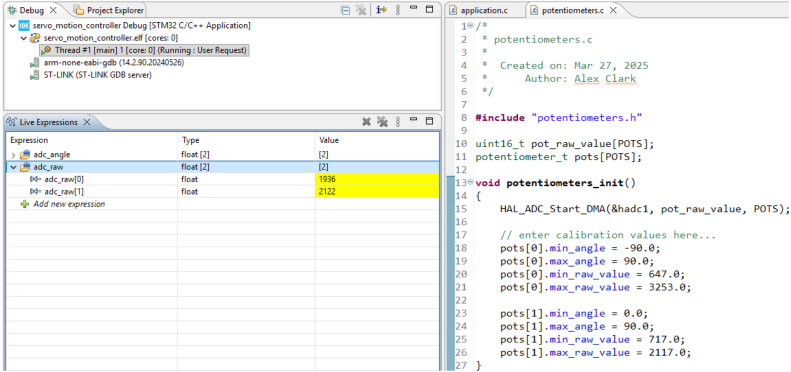This screenshot has width=791, height=372.
Task: Click Collapse All icon in Debug view
Action: (346, 10)
